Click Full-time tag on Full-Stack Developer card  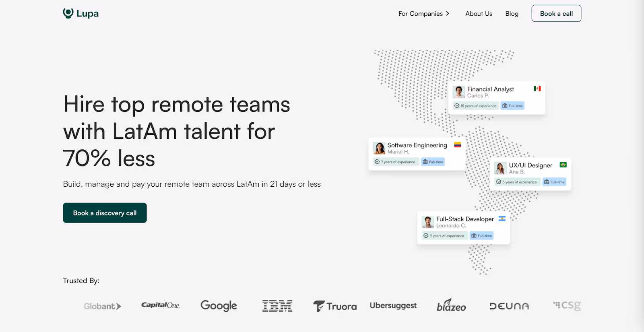481,236
